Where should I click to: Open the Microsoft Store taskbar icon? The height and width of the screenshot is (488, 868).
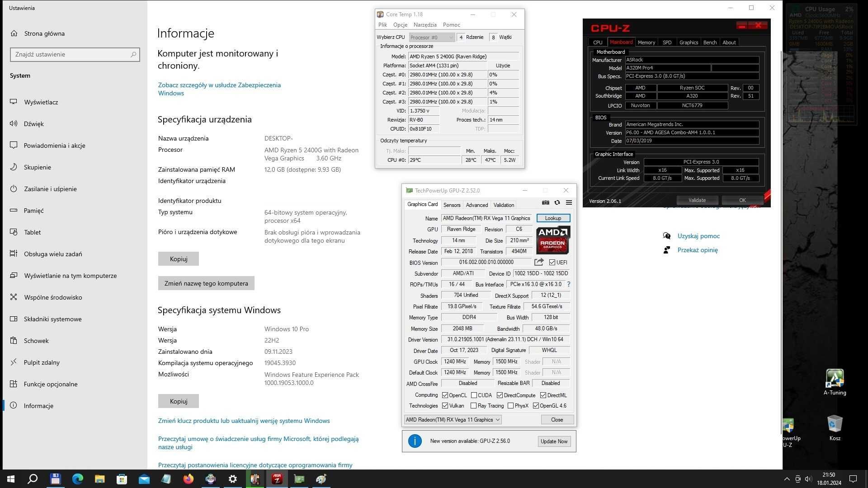[122, 479]
